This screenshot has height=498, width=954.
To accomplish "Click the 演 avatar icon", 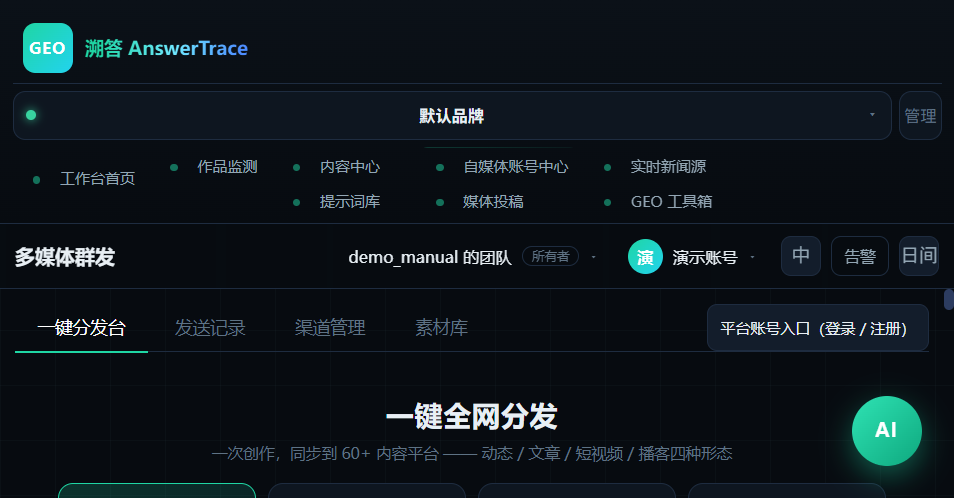I will point(645,257).
